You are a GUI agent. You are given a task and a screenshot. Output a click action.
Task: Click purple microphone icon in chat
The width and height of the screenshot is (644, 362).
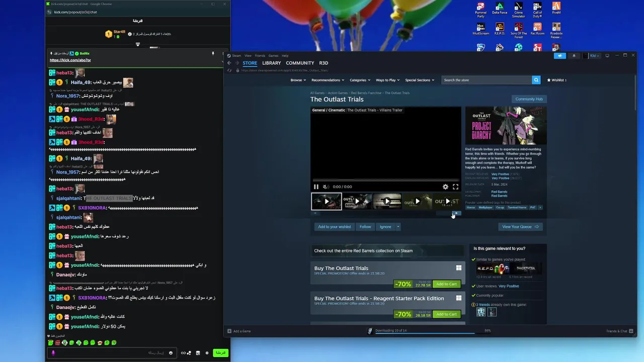(53, 353)
